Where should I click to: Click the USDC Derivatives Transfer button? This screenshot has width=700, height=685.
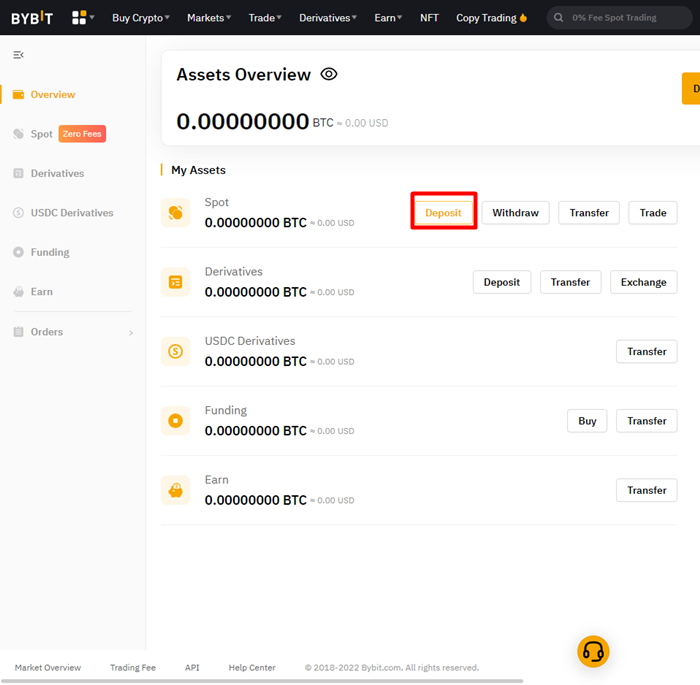pyautogui.click(x=646, y=351)
